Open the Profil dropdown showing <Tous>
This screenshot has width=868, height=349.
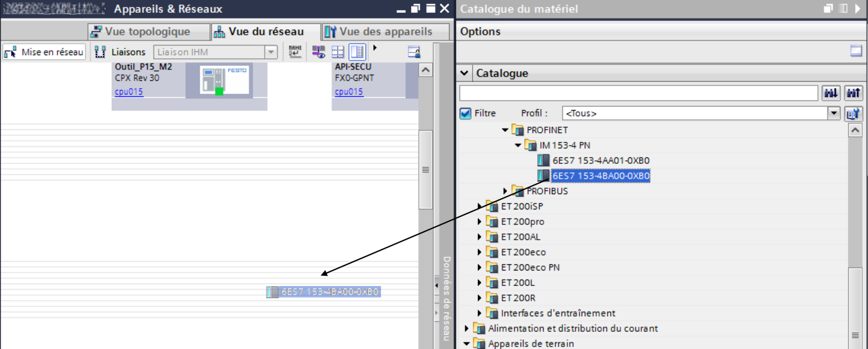(x=834, y=114)
